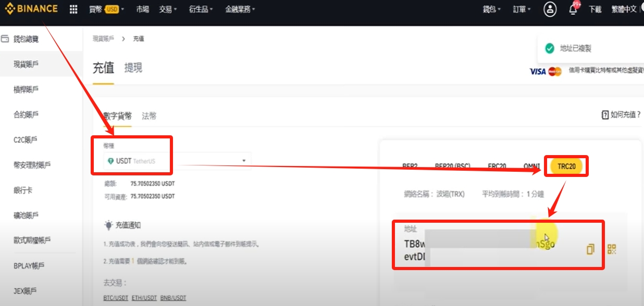This screenshot has width=644, height=306.
Task: Open 礦池賬戶 in the sidebar
Action: [x=26, y=215]
